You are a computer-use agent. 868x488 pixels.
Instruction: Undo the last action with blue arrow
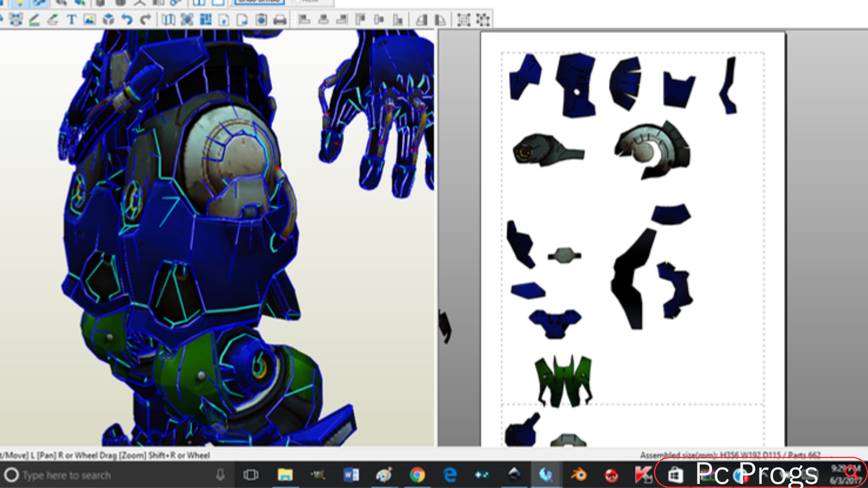click(x=127, y=20)
